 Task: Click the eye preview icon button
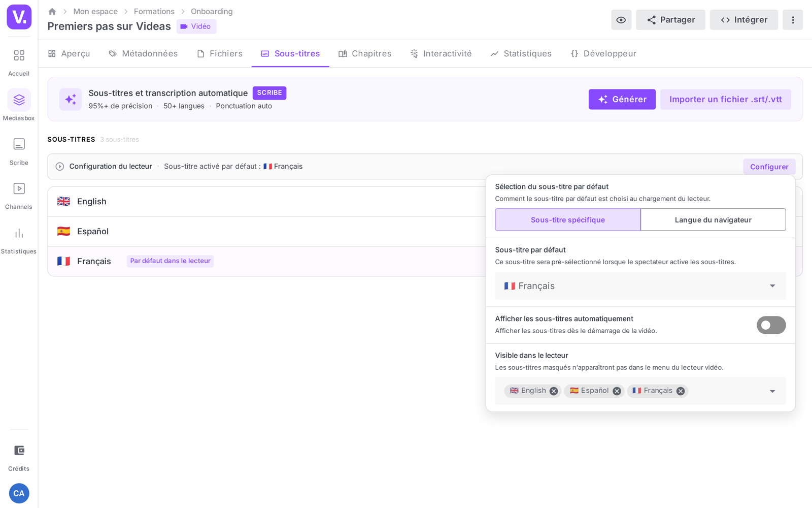point(621,20)
